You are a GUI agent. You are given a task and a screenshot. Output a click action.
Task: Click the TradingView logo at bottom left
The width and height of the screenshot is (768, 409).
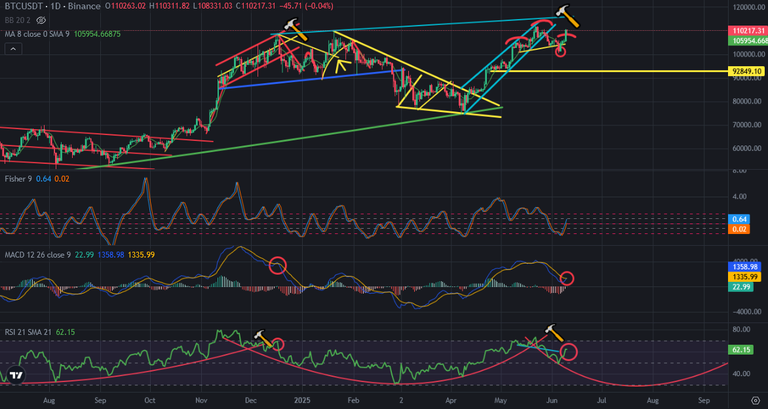tap(16, 376)
